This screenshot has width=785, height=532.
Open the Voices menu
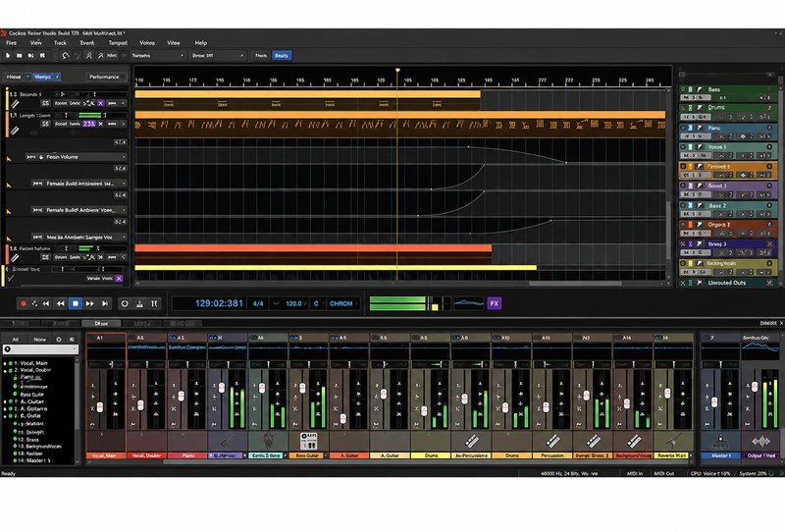[147, 43]
